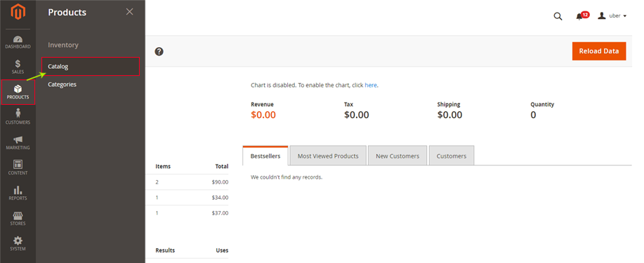Click the Reload Data button
The width and height of the screenshot is (644, 263).
(599, 51)
